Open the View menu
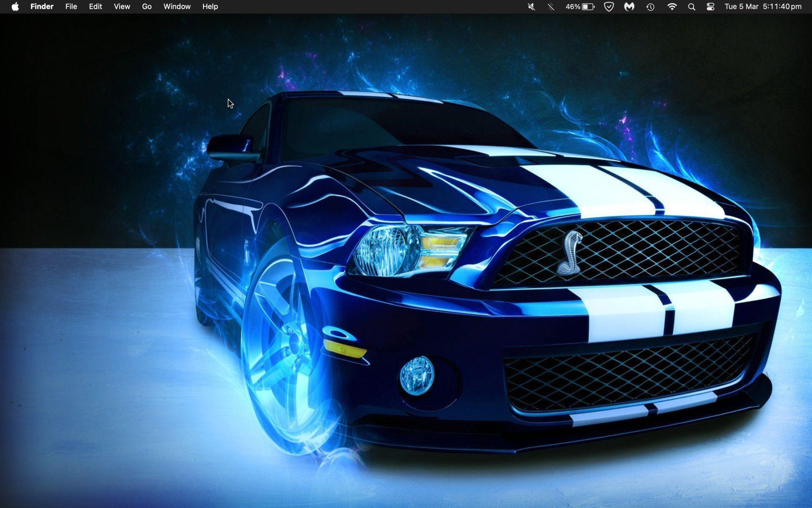 pos(122,7)
